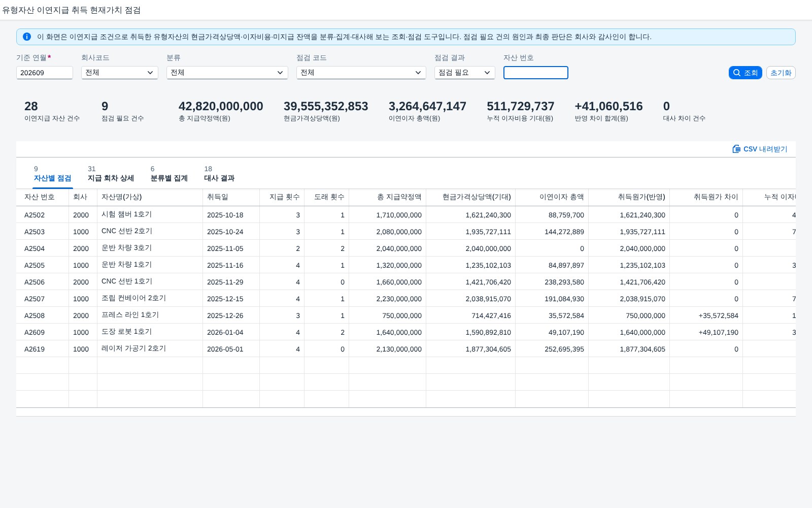This screenshot has width=812, height=508.
Task: Switch to 분류별 집계 tab
Action: click(169, 174)
